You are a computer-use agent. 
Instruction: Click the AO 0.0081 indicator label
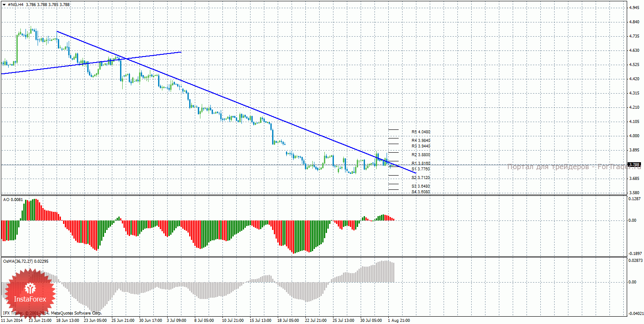click(x=12, y=199)
